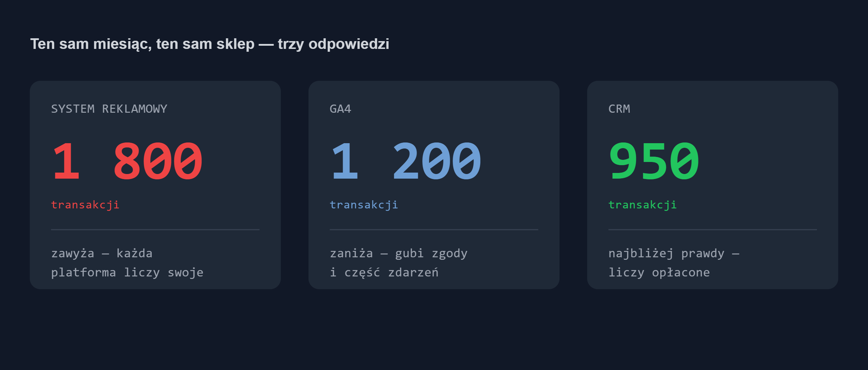Click text 'najbliżej prawdy —'

(x=674, y=254)
